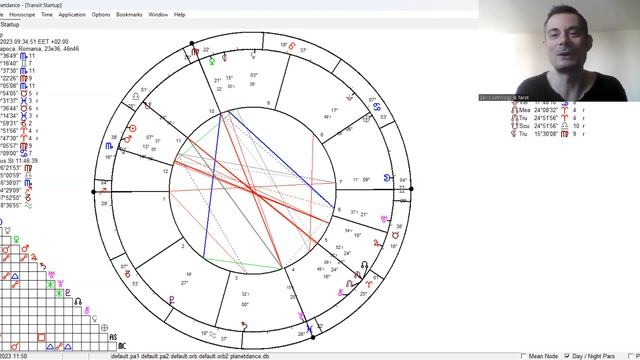Click the Taurus sign on the wheel's right rim
The width and height of the screenshot is (640, 360).
(x=396, y=235)
